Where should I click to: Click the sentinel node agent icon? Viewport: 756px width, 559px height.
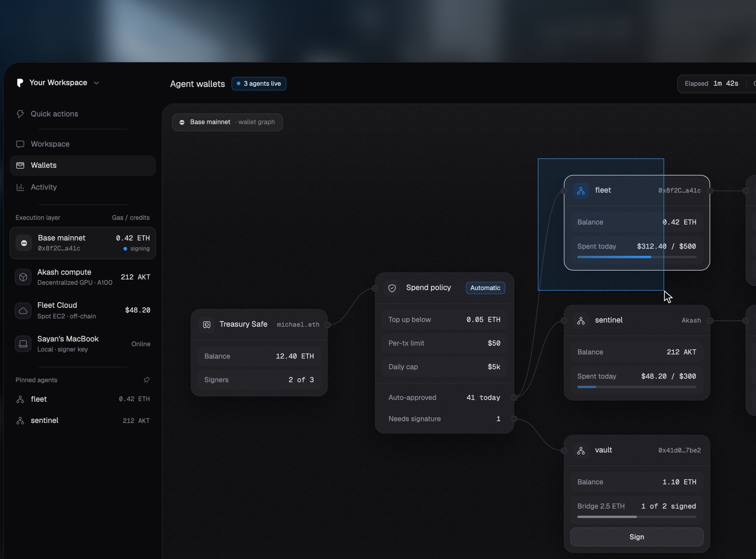[x=581, y=321]
